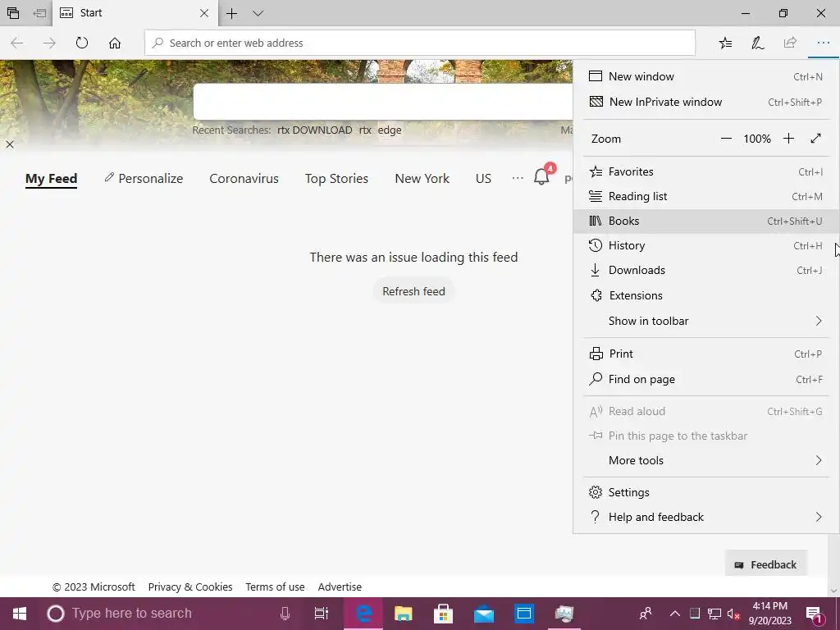Switch to US tab
Image resolution: width=840 pixels, height=630 pixels.
tap(483, 178)
